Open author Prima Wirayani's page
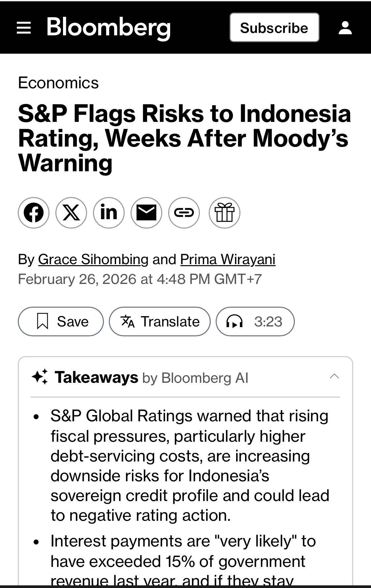 click(x=228, y=259)
